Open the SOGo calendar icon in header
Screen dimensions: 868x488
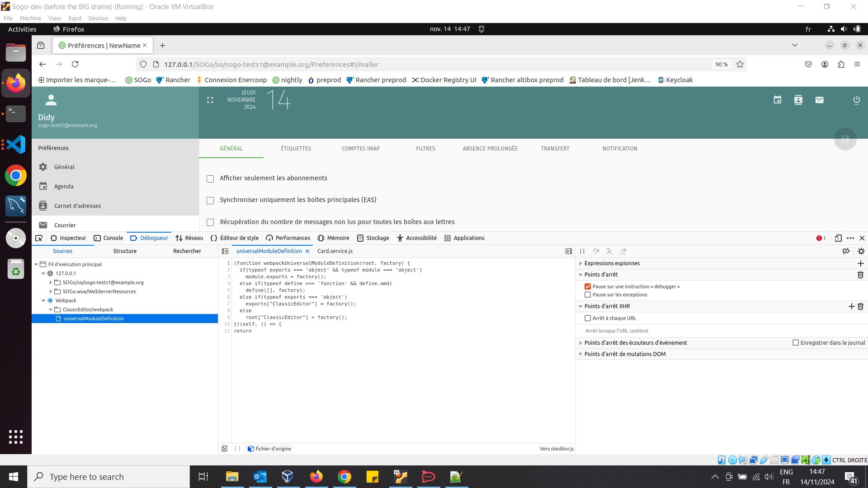(777, 100)
